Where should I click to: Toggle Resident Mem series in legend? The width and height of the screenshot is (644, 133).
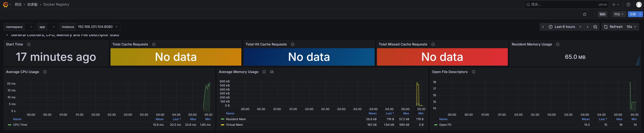(235, 119)
